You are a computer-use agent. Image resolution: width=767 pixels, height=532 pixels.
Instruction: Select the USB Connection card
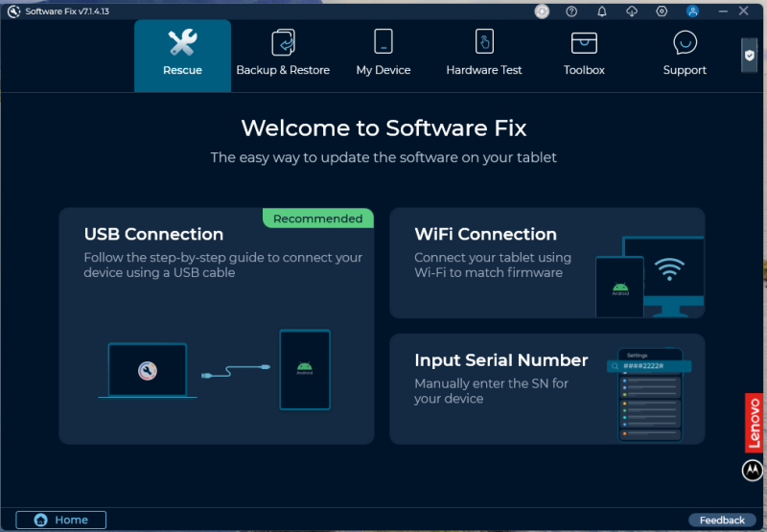[x=217, y=326]
